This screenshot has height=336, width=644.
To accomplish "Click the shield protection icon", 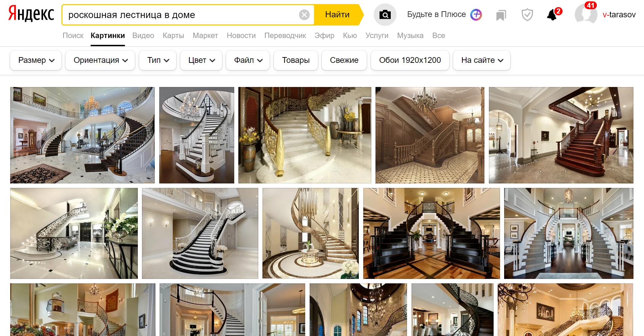I will pyautogui.click(x=527, y=15).
